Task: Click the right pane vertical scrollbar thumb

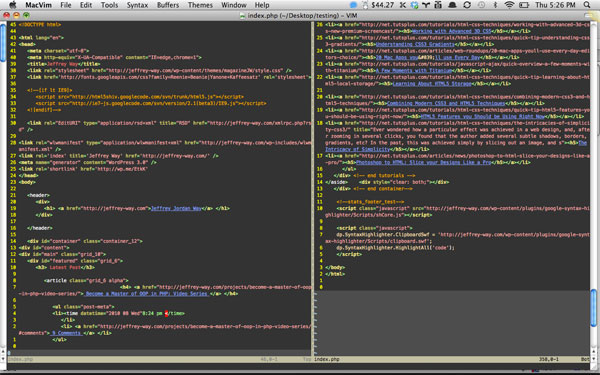Action: click(593, 308)
